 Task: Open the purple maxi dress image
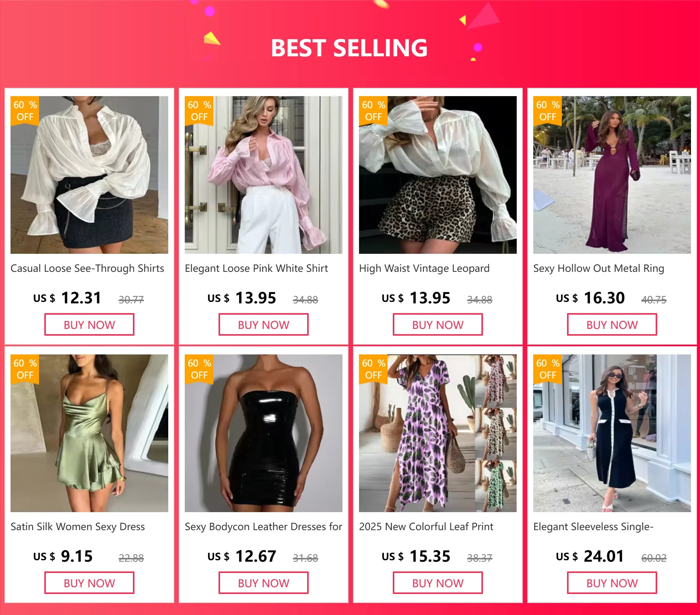coord(612,175)
